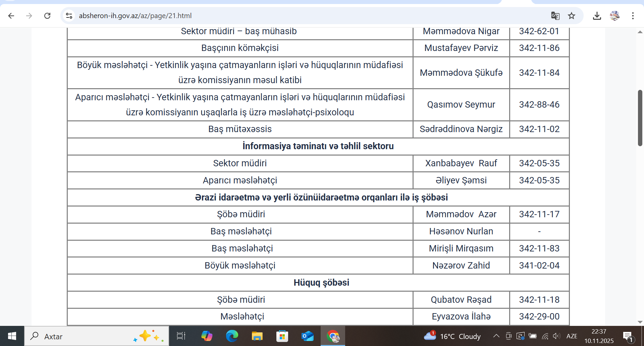644x346 pixels.
Task: Open Chrome three-dot menu
Action: click(633, 16)
